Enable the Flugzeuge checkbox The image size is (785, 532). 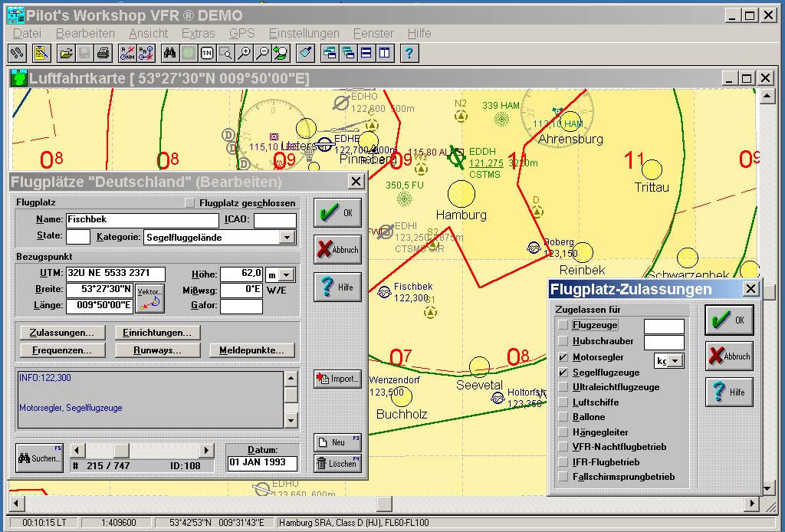(x=563, y=325)
